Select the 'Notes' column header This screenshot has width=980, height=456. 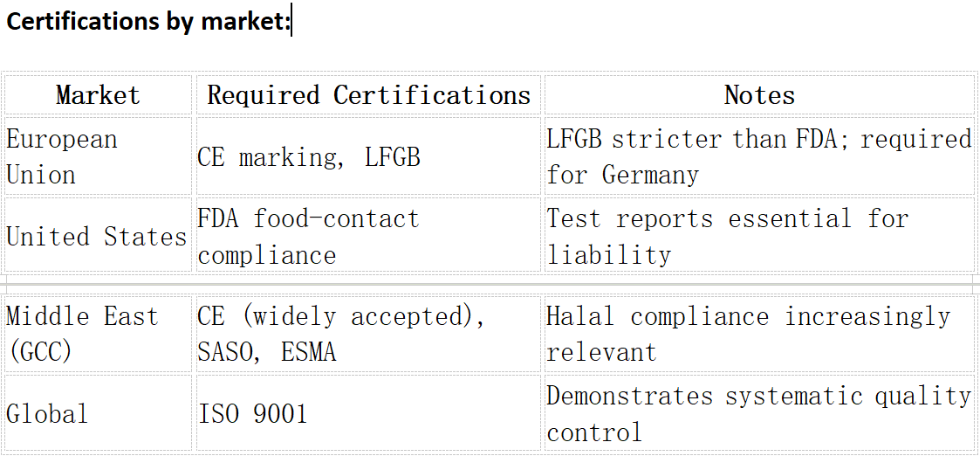coord(758,95)
